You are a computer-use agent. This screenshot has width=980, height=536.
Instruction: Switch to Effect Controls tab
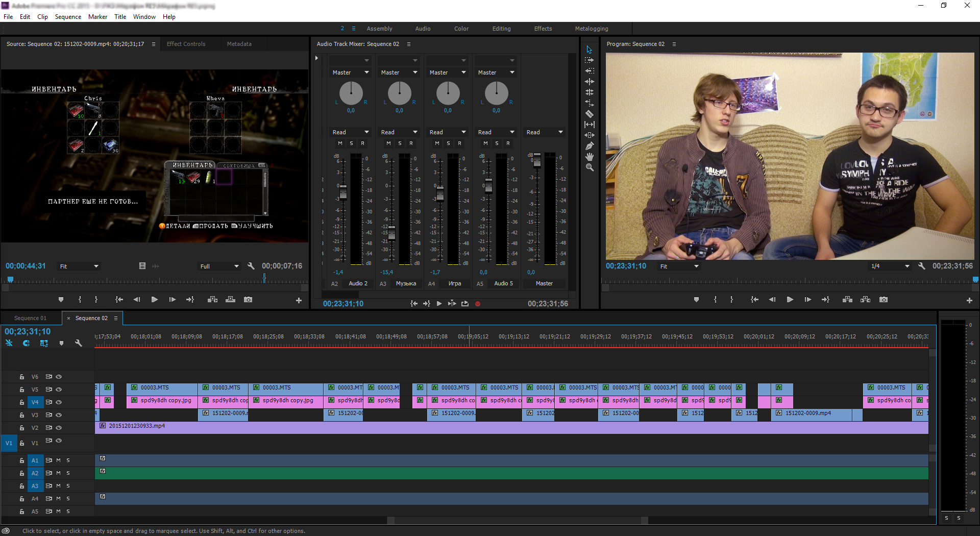click(186, 44)
